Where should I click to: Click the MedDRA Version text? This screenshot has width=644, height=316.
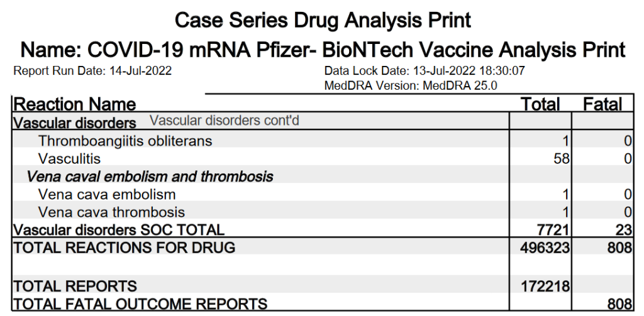pos(411,86)
